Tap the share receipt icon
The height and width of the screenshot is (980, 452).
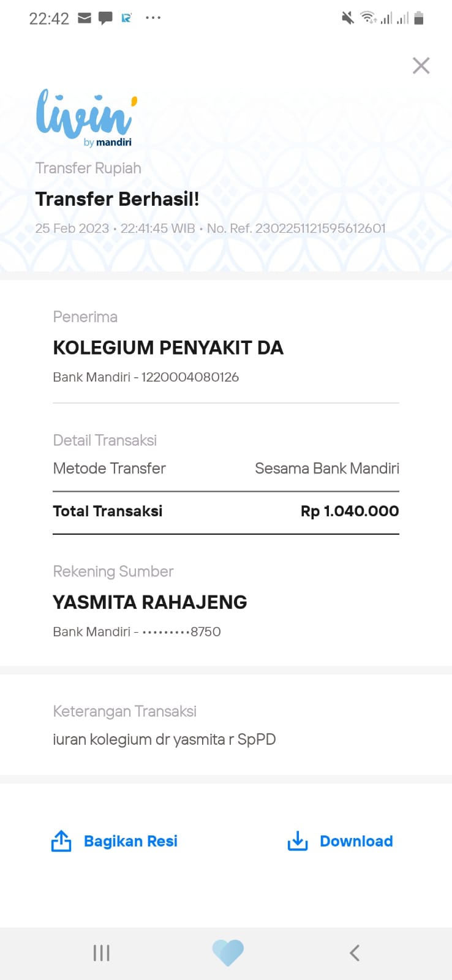(61, 841)
